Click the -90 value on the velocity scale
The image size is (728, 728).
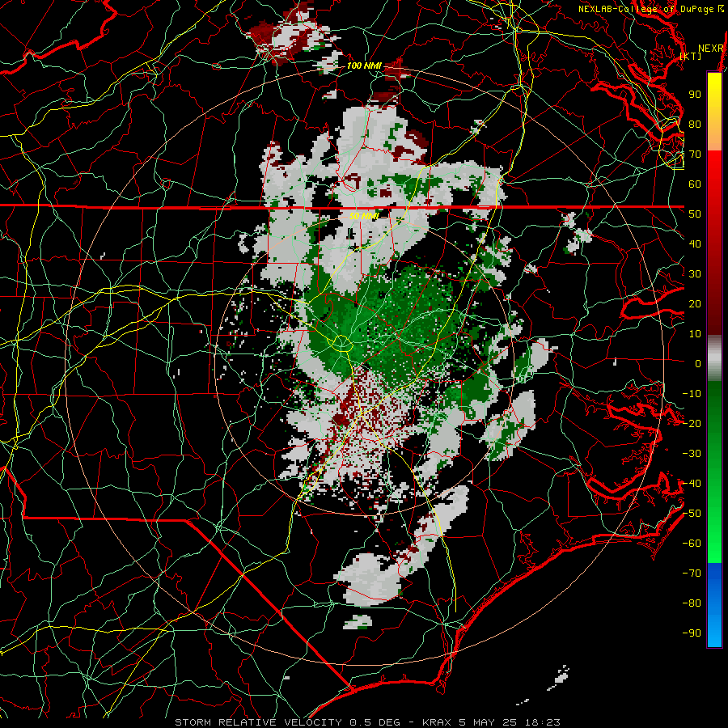tap(692, 633)
